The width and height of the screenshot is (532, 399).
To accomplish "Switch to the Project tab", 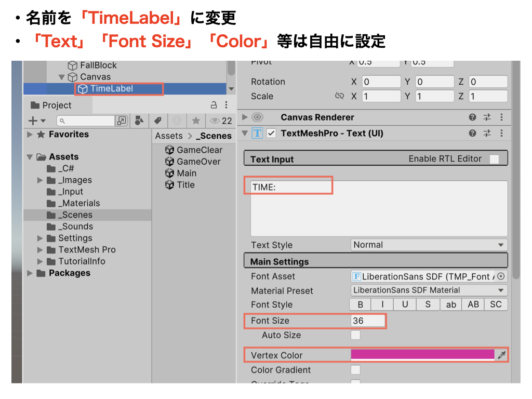I will click(57, 105).
